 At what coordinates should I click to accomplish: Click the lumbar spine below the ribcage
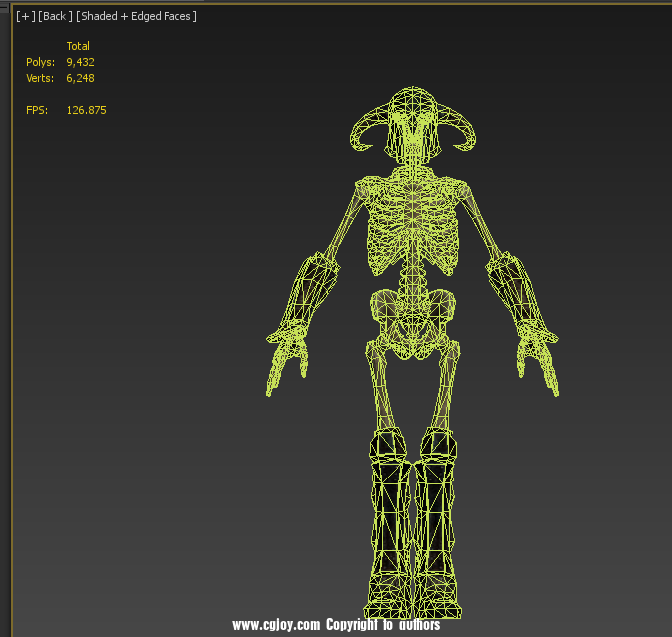point(412,281)
